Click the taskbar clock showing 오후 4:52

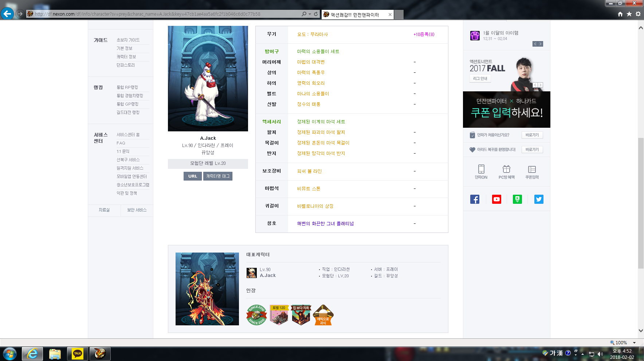click(622, 354)
